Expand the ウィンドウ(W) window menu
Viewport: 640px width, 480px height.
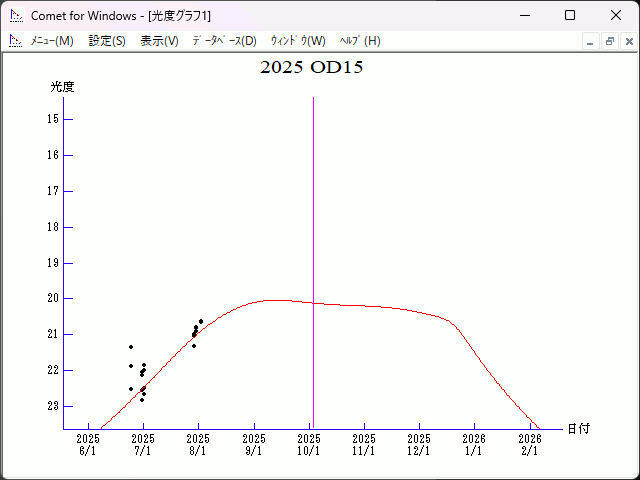click(x=298, y=41)
